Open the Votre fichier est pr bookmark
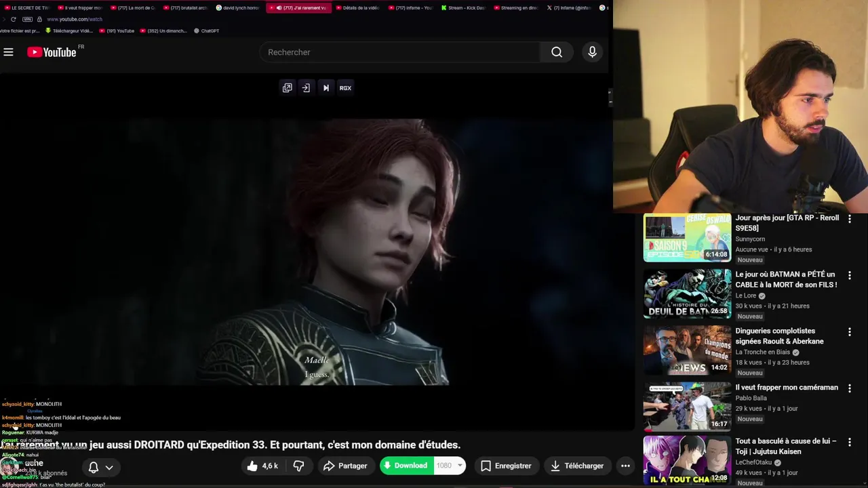Viewport: 868px width, 488px height. 20,30
